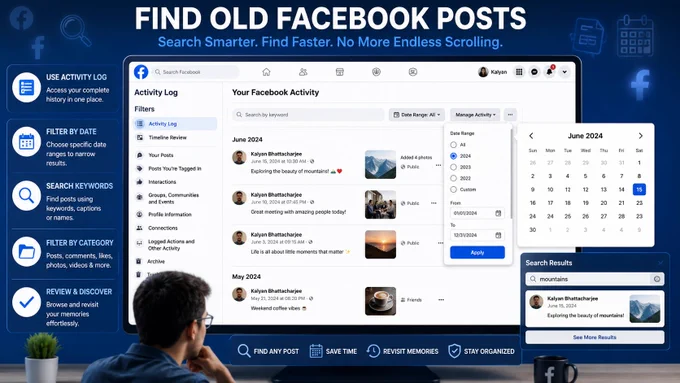Viewport: 680px width, 383px height.
Task: Open the Messenger icon
Action: point(534,72)
